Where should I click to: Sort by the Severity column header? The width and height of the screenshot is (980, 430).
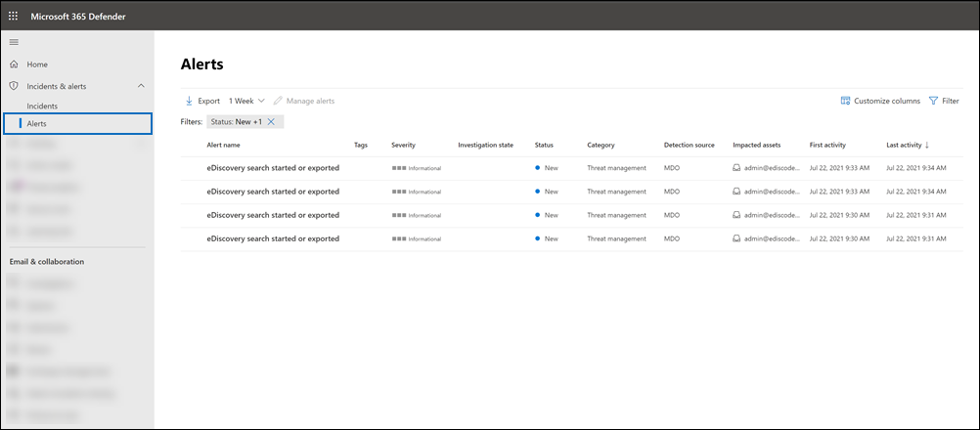403,145
